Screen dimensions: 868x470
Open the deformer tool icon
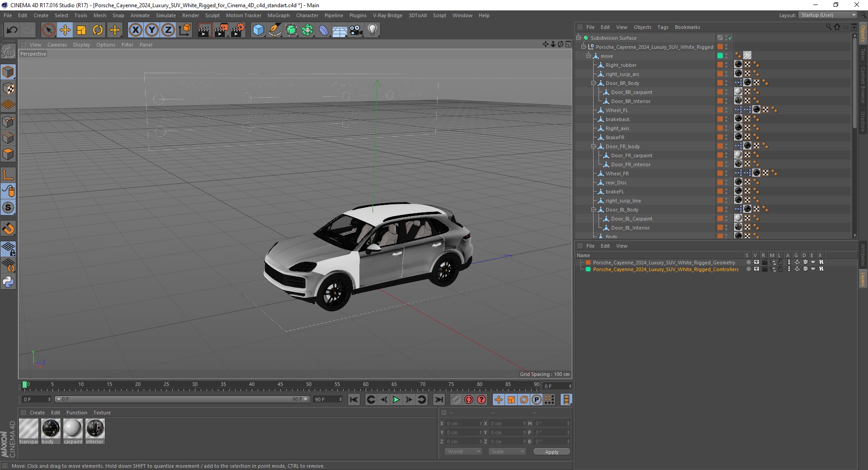pos(324,30)
